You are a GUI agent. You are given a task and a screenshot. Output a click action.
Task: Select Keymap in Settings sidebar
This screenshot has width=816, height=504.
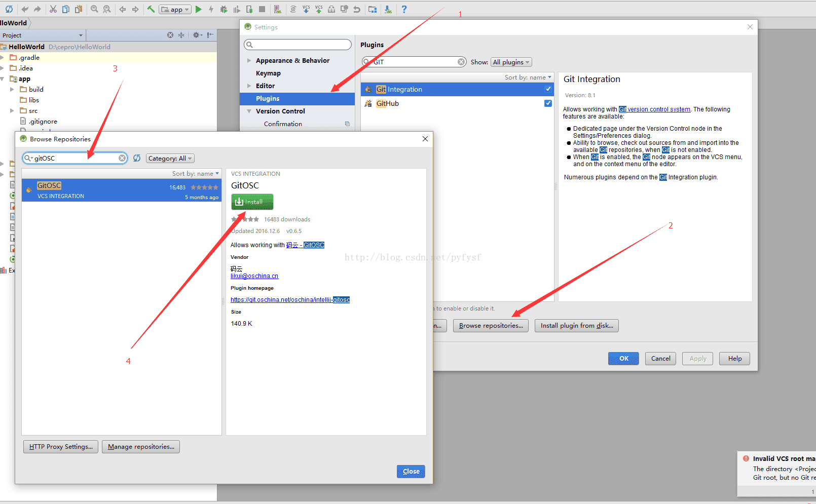click(297, 73)
